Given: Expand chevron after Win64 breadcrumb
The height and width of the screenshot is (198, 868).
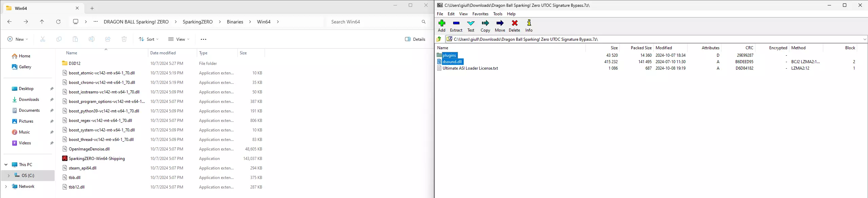Looking at the screenshot, I should (x=278, y=22).
